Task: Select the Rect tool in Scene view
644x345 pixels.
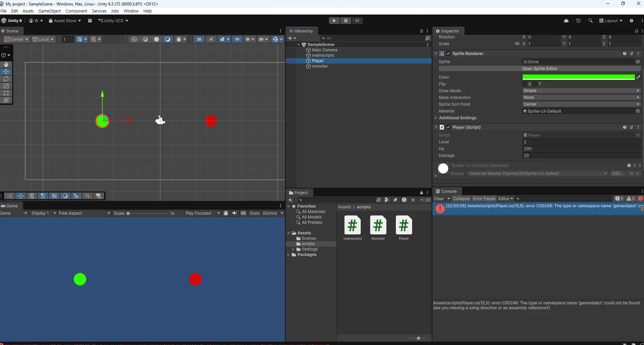Action: 6,93
